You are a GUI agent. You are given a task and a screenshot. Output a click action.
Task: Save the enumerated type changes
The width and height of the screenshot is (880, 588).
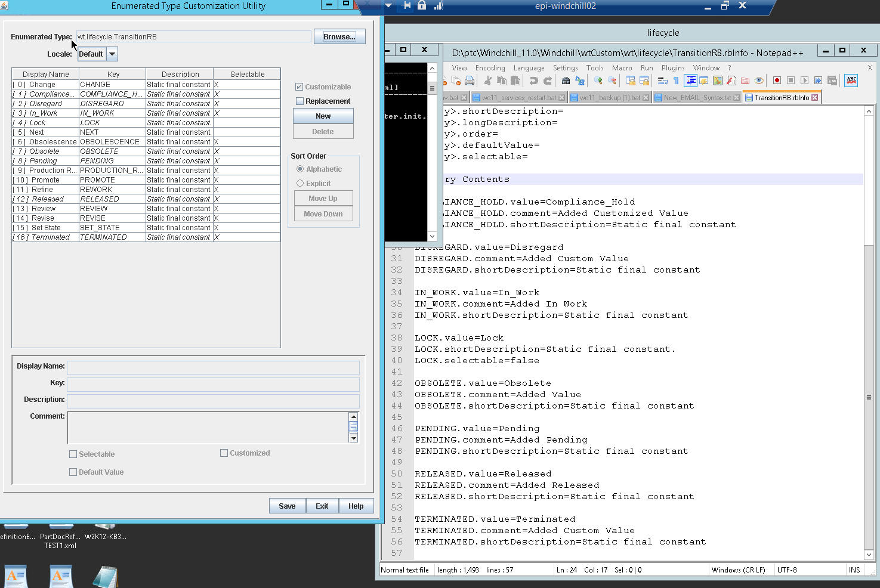[287, 506]
